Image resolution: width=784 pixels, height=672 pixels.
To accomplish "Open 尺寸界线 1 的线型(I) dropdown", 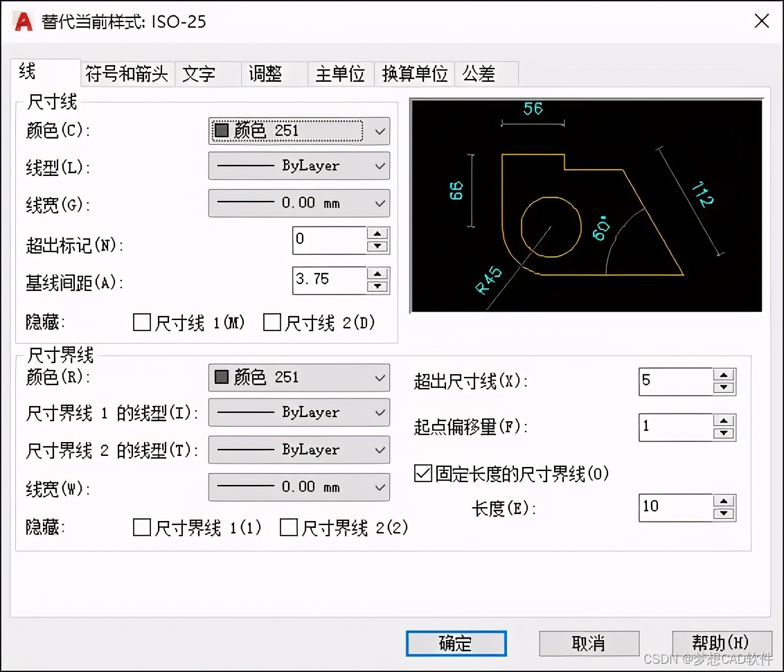I will pos(299,412).
